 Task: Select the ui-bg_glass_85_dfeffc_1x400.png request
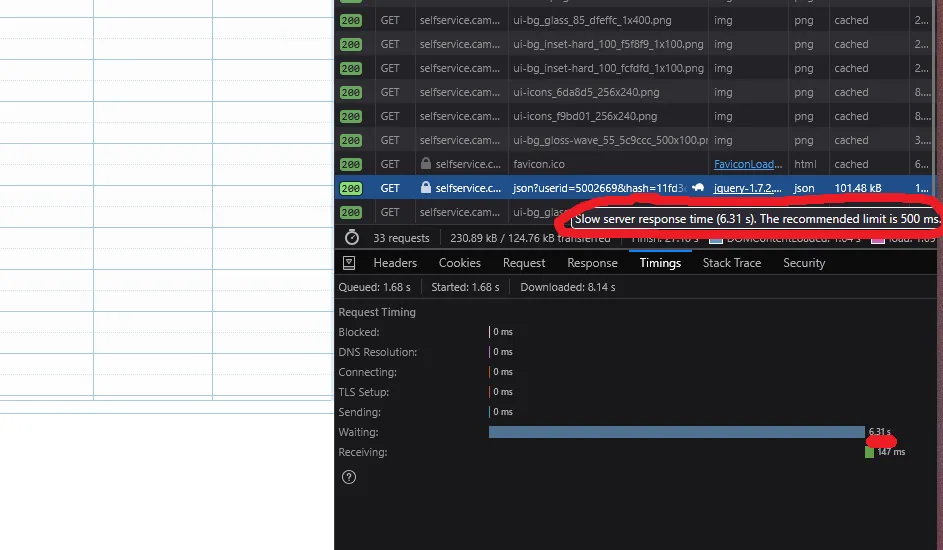coord(592,20)
